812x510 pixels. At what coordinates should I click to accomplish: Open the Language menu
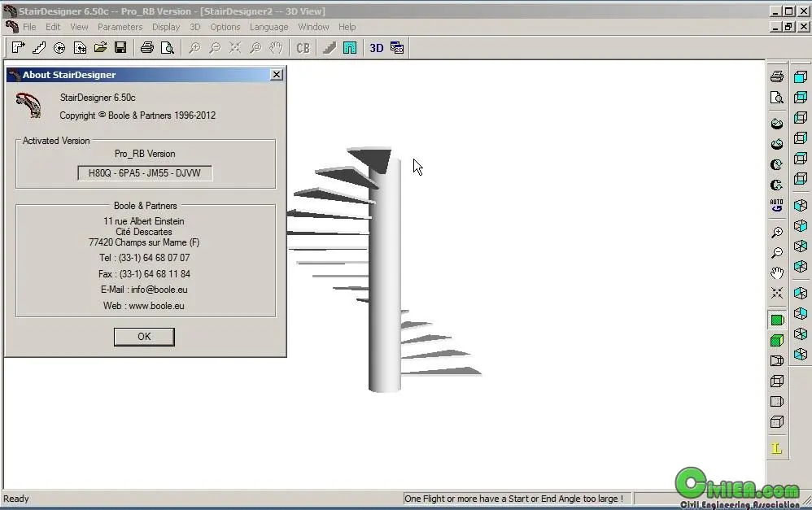click(x=268, y=27)
